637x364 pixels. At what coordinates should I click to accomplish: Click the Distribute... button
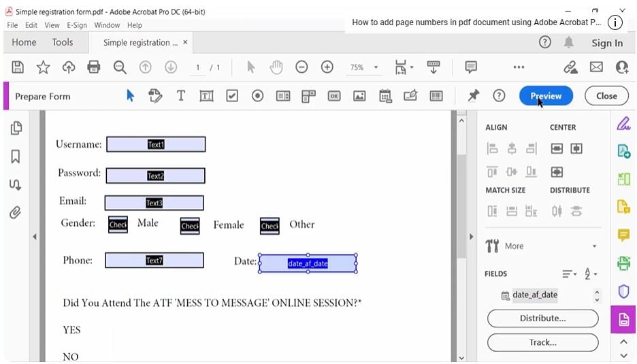(x=543, y=318)
